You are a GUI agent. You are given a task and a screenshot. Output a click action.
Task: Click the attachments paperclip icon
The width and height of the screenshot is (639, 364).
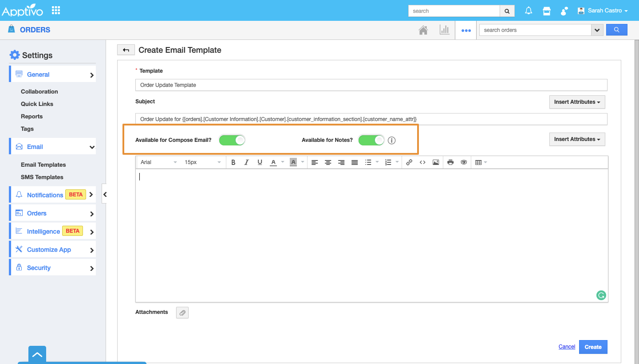coord(182,313)
